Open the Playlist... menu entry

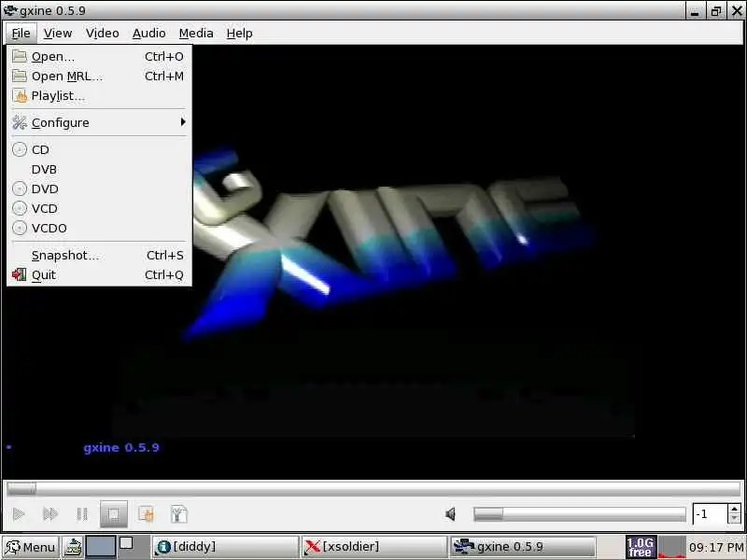[99, 96]
